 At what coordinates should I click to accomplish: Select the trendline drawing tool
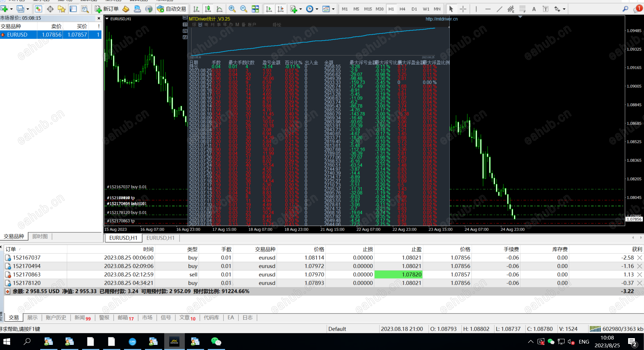[499, 9]
